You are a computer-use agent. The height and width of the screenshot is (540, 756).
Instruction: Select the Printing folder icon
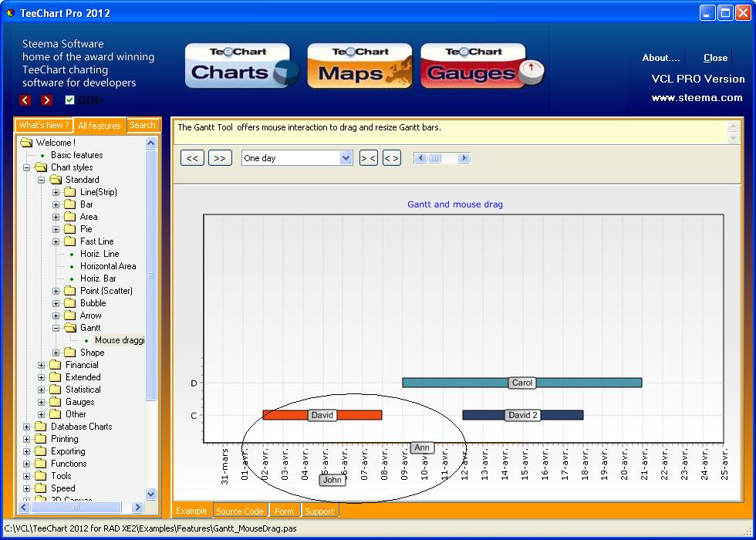click(x=41, y=439)
